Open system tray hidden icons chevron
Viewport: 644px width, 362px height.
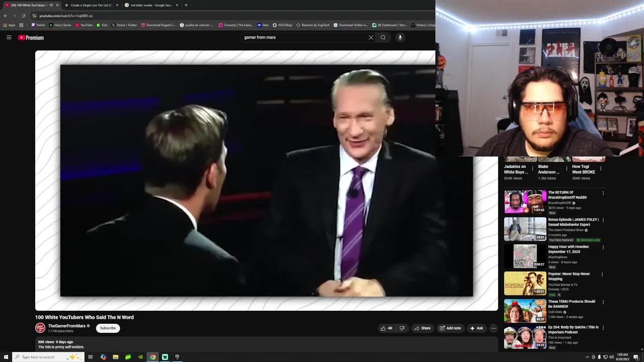(x=587, y=357)
